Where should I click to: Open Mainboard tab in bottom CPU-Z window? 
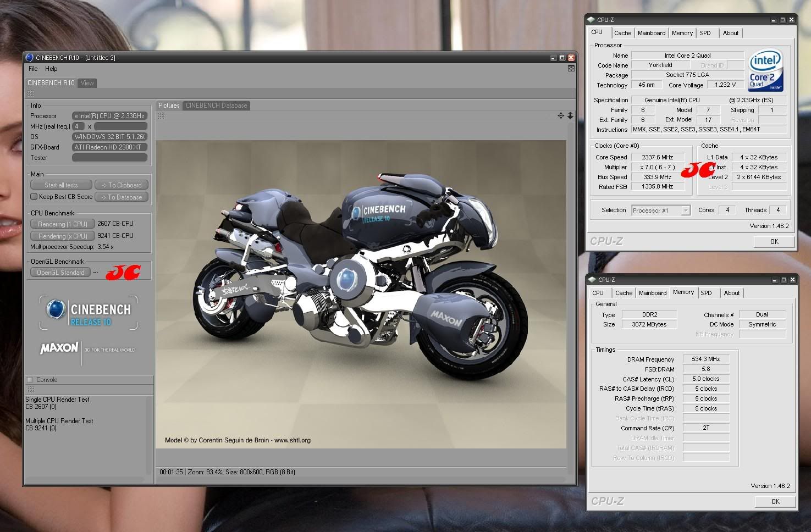(x=653, y=293)
